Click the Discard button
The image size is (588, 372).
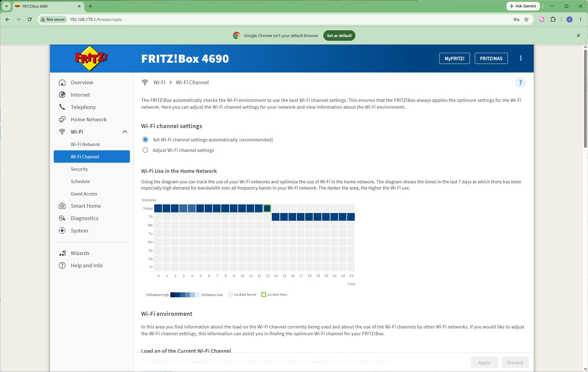pyautogui.click(x=515, y=362)
